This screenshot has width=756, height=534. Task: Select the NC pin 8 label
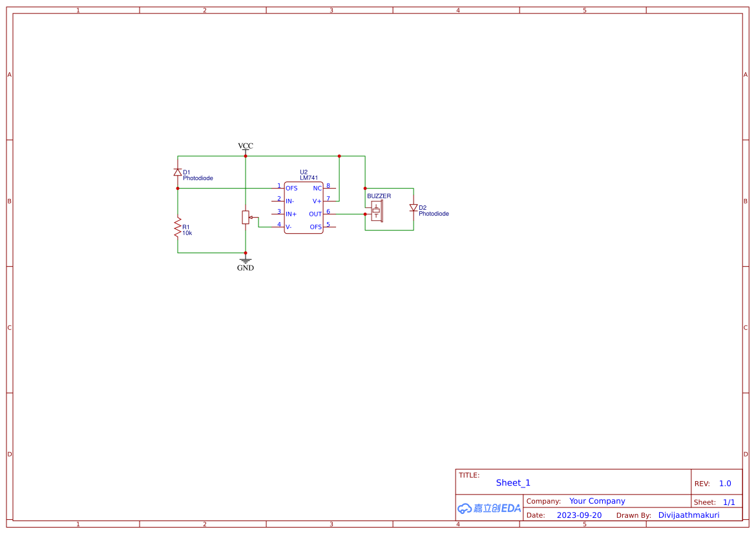(x=317, y=189)
